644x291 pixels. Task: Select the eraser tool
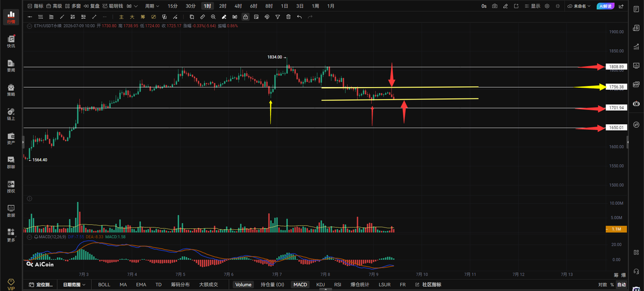coord(224,17)
